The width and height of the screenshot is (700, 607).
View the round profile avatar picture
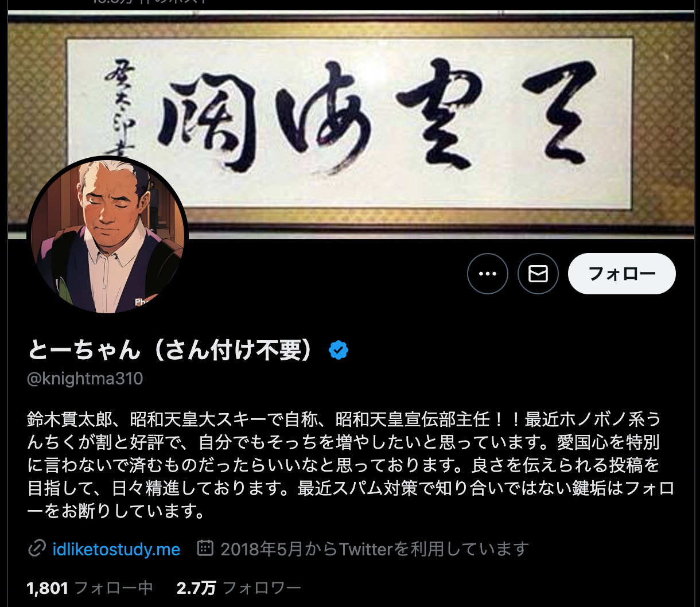(x=107, y=235)
